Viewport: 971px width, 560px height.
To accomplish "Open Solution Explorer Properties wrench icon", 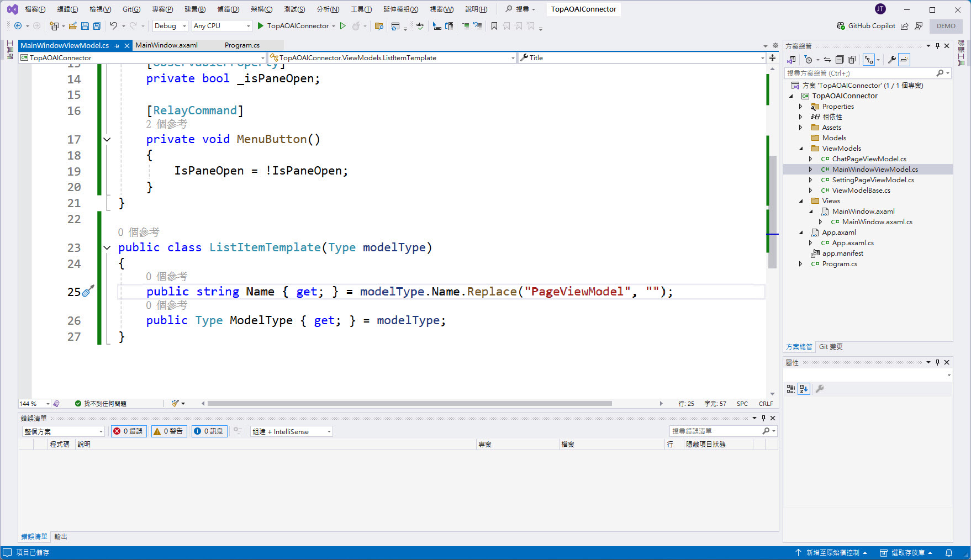I will click(891, 60).
